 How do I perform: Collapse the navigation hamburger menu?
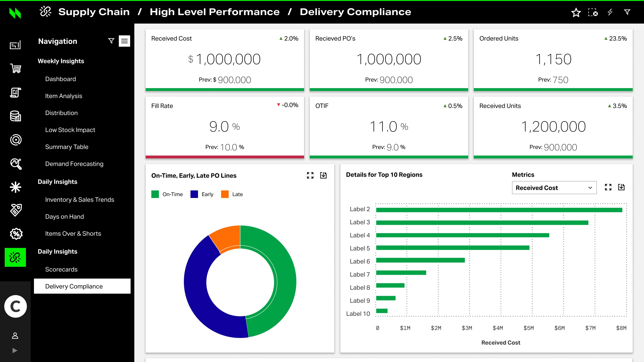pos(124,41)
